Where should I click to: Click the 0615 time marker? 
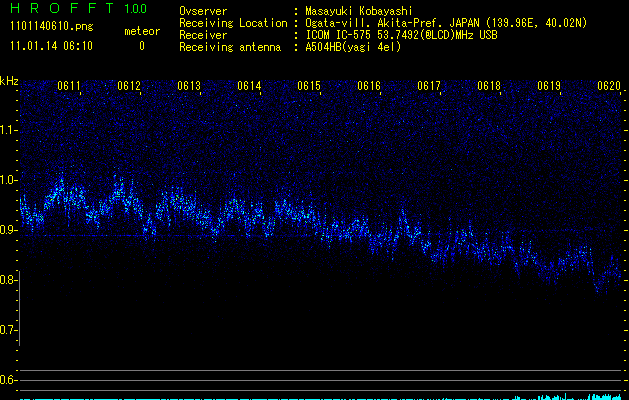click(309, 87)
